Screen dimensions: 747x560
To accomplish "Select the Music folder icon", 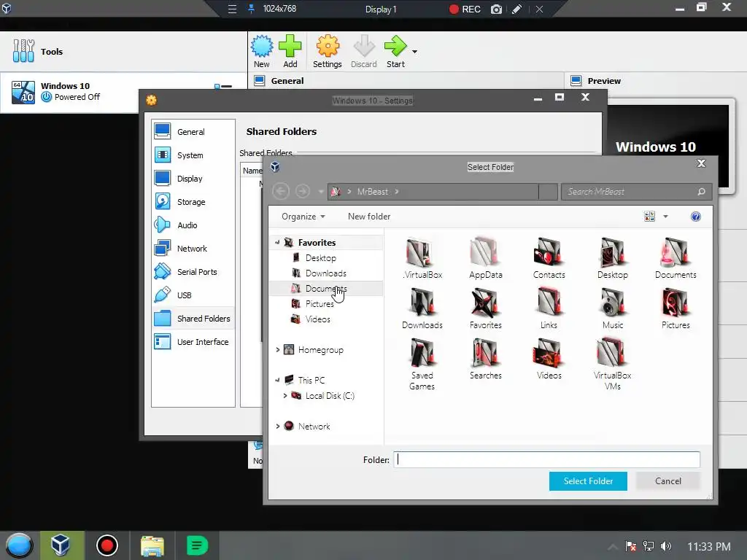I will 612,308.
